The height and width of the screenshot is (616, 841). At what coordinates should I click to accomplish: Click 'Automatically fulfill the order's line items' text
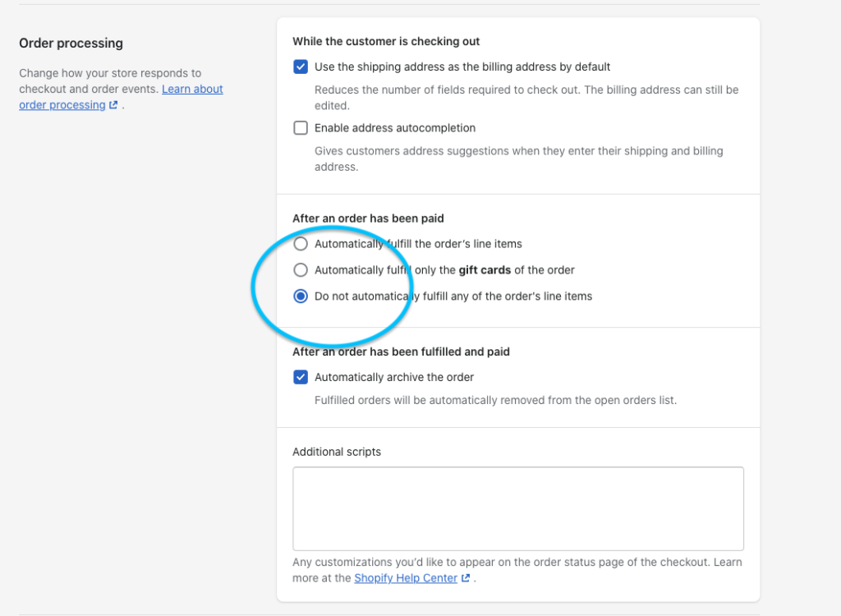(418, 244)
